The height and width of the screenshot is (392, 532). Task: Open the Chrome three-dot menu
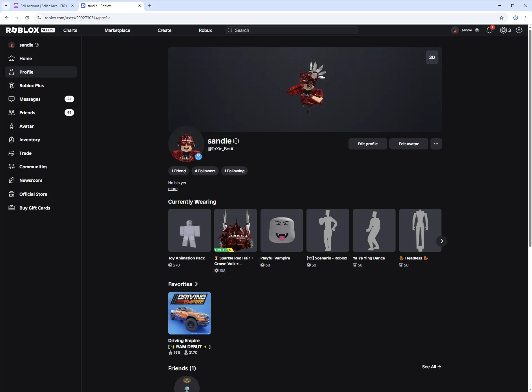(526, 18)
